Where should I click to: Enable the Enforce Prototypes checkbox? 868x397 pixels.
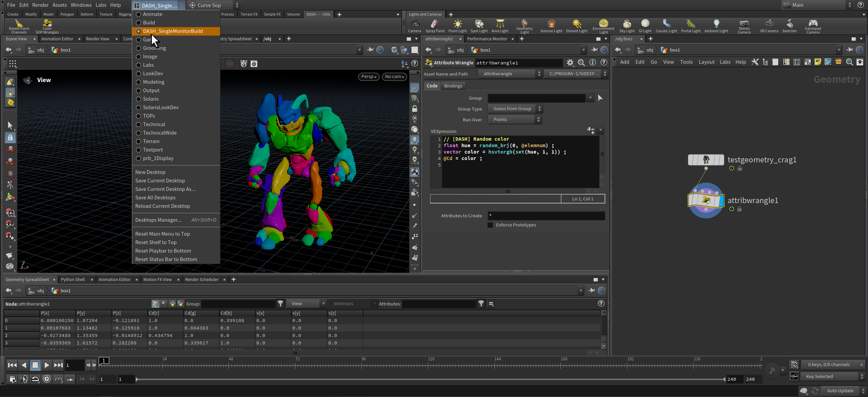(x=490, y=225)
